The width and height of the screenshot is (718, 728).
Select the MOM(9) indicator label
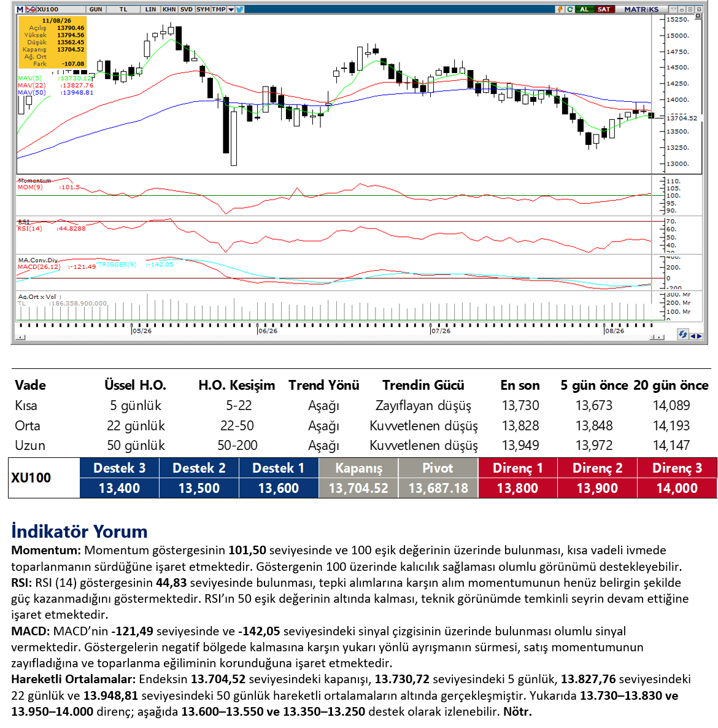tap(30, 187)
